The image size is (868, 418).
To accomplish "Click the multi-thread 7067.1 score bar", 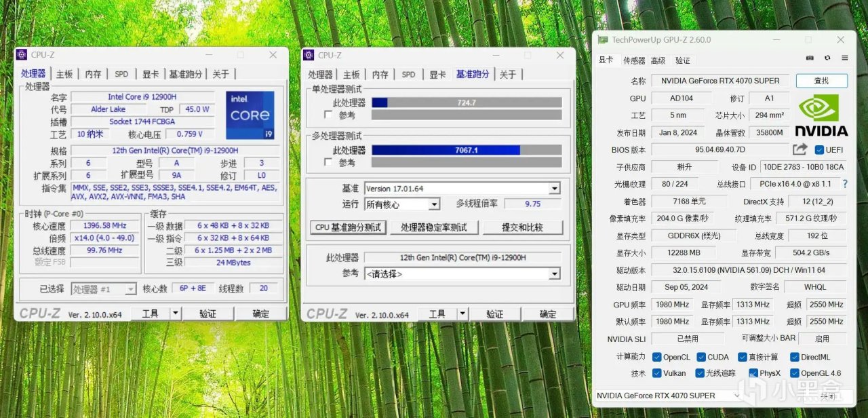I will click(467, 150).
